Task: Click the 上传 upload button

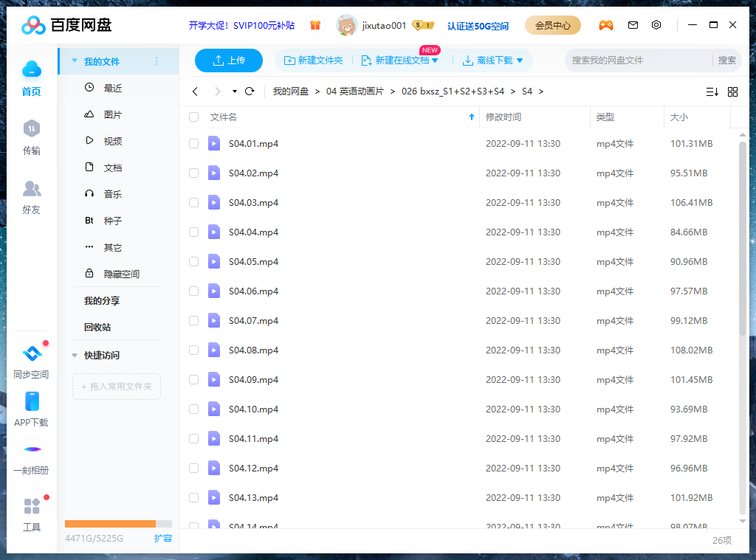Action: tap(229, 61)
